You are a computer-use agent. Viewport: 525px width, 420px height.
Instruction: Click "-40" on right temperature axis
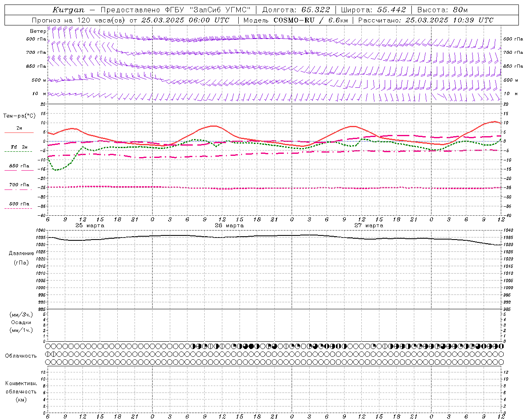pos(508,215)
